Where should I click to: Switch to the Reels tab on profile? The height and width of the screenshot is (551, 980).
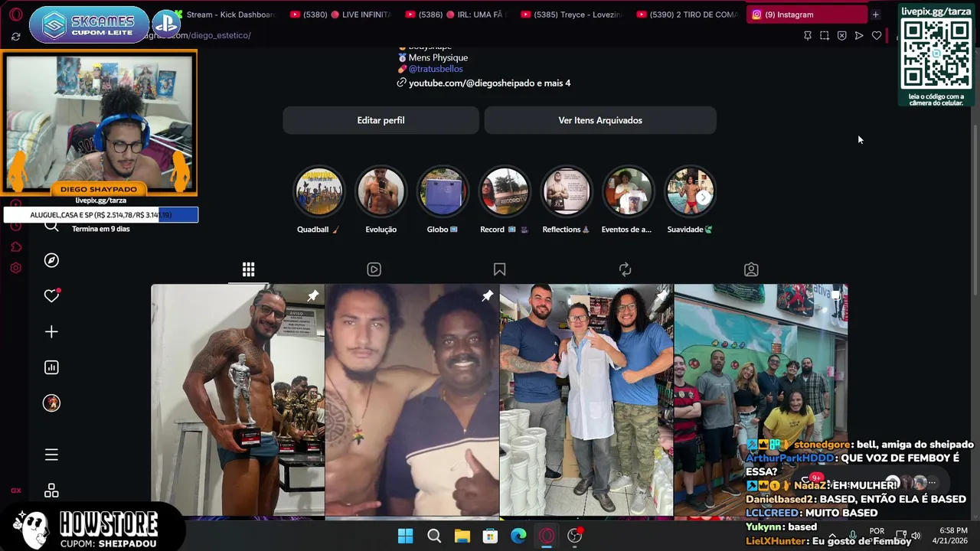pyautogui.click(x=374, y=269)
